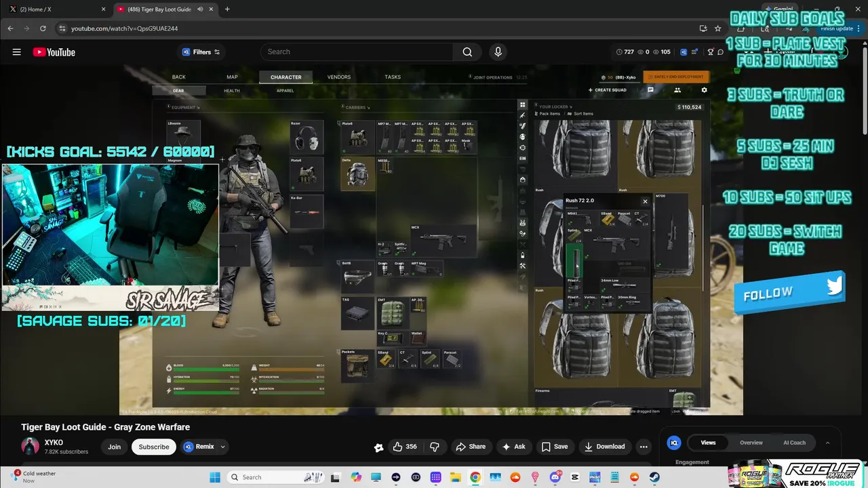868x488 pixels.
Task: Expand the Remix dropdown arrow
Action: point(222,447)
